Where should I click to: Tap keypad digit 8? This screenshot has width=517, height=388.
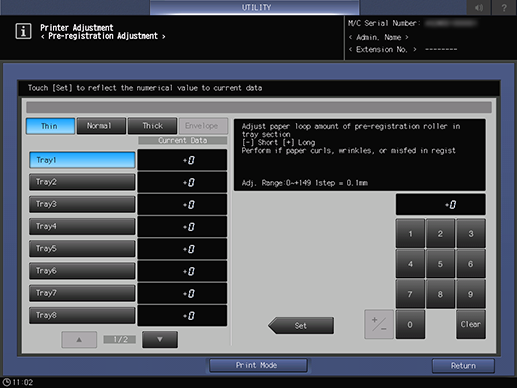click(x=440, y=294)
